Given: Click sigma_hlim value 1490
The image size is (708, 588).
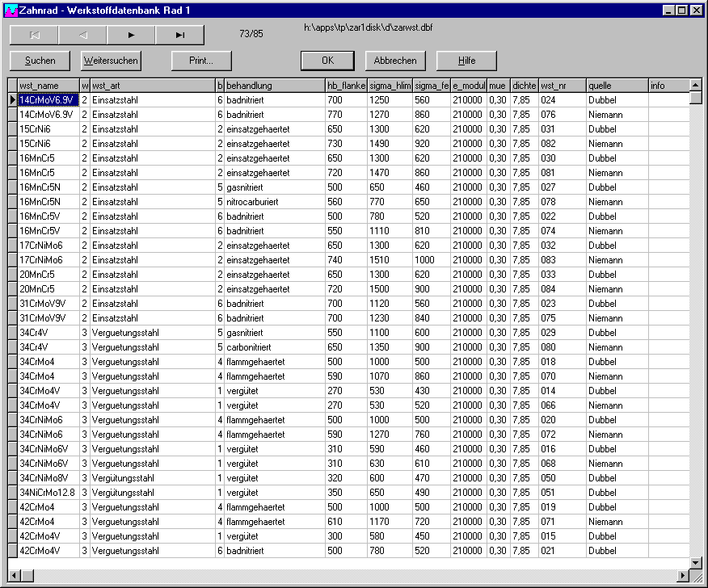Looking at the screenshot, I should point(390,144).
